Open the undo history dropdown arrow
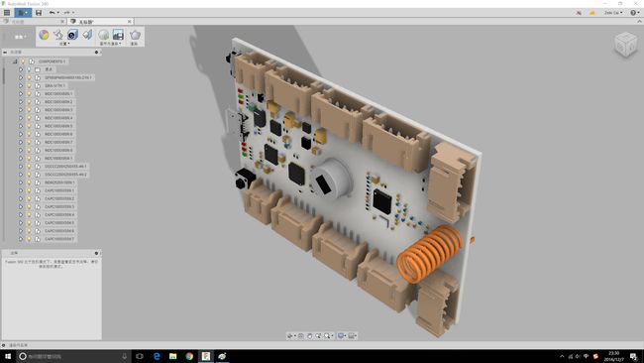644x363 pixels. (57, 13)
